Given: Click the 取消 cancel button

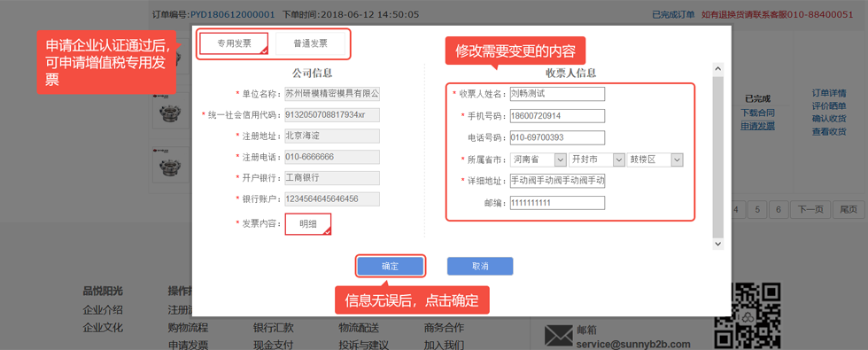Looking at the screenshot, I should 480,266.
